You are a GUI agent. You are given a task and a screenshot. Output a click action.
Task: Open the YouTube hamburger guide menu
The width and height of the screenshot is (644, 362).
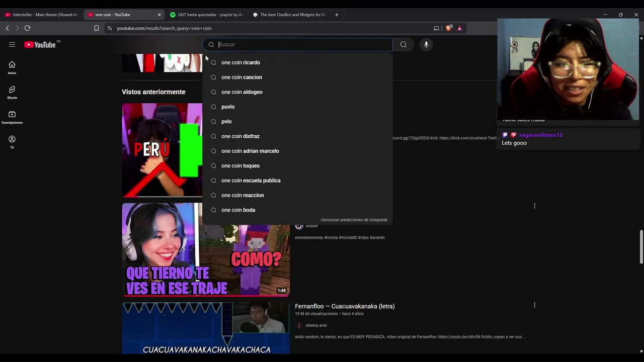point(12,44)
